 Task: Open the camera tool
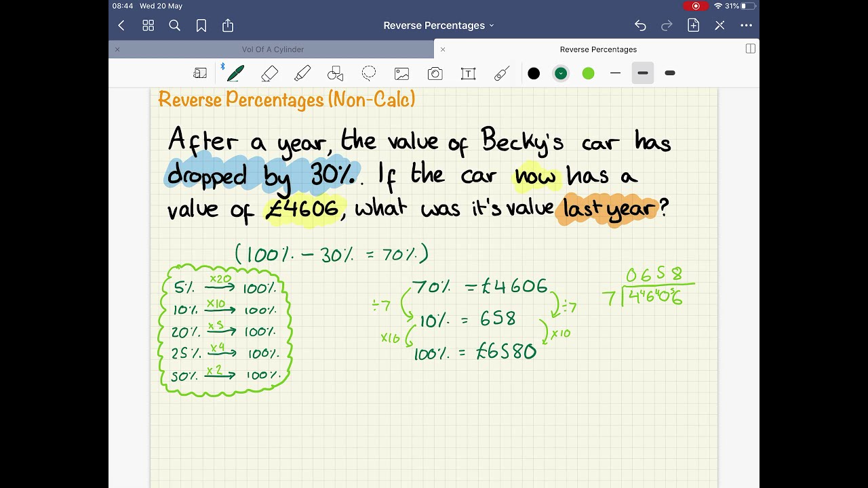[x=435, y=73]
